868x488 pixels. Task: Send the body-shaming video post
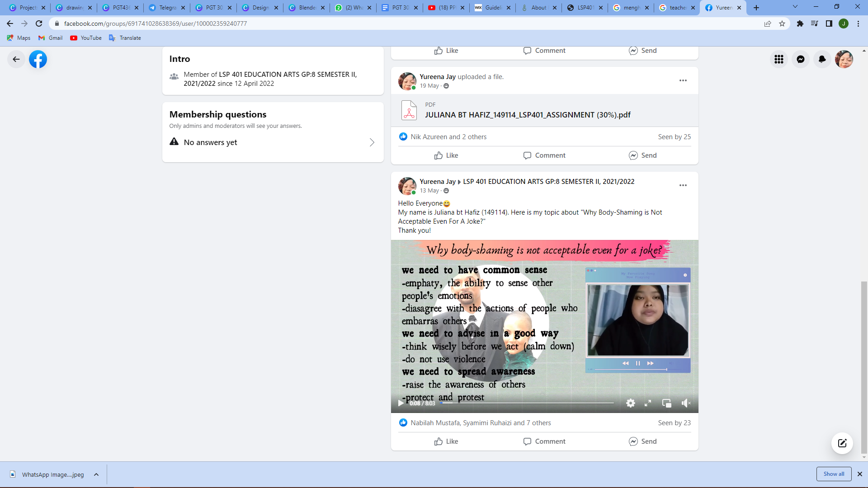pos(642,441)
